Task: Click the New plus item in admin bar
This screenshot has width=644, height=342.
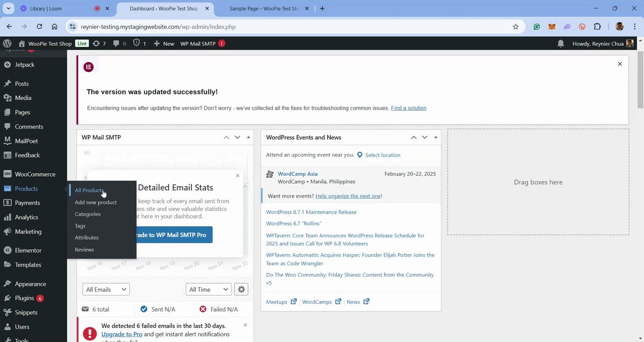Action: tap(163, 43)
